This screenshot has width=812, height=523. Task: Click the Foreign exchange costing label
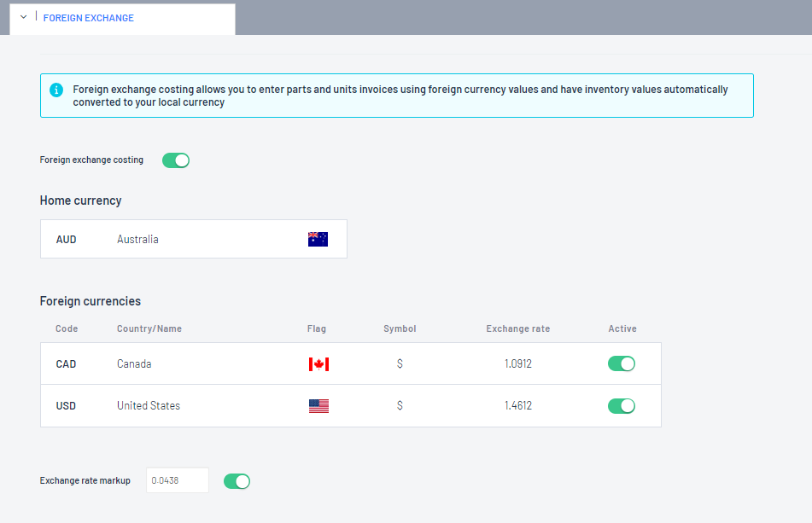91,160
